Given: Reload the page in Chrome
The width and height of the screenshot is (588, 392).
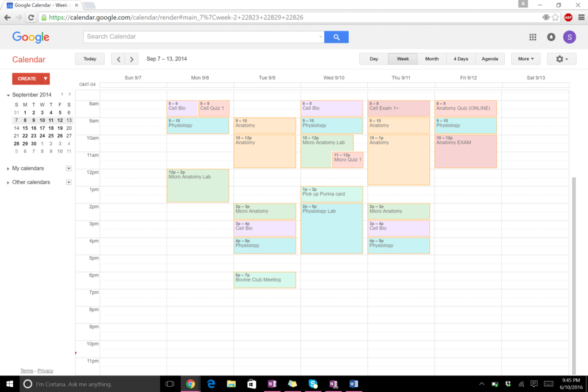Looking at the screenshot, I should (x=31, y=17).
